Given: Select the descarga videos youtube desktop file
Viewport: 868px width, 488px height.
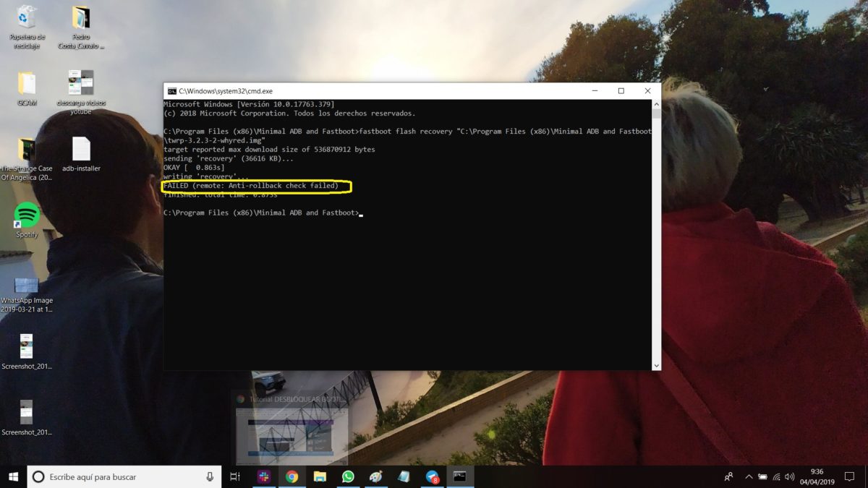Looking at the screenshot, I should 81,93.
